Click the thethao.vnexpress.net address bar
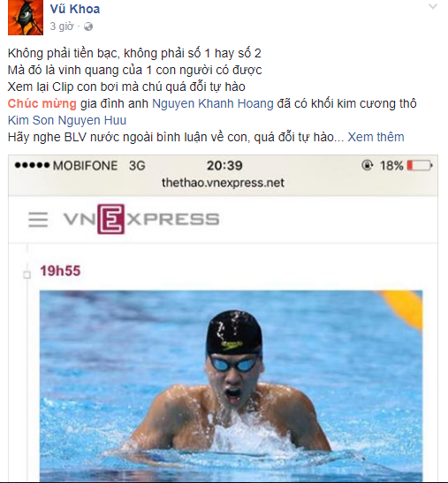The height and width of the screenshot is (483, 448). (223, 183)
